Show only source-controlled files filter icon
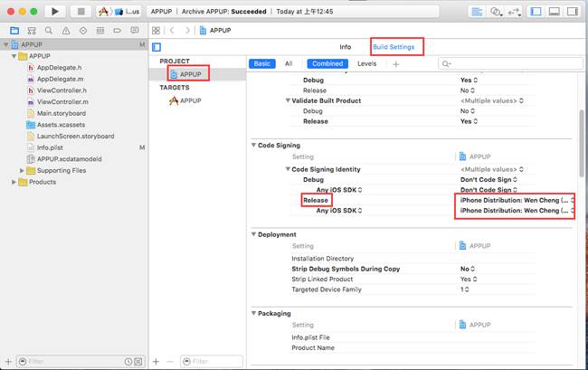The image size is (588, 370). pos(138,362)
